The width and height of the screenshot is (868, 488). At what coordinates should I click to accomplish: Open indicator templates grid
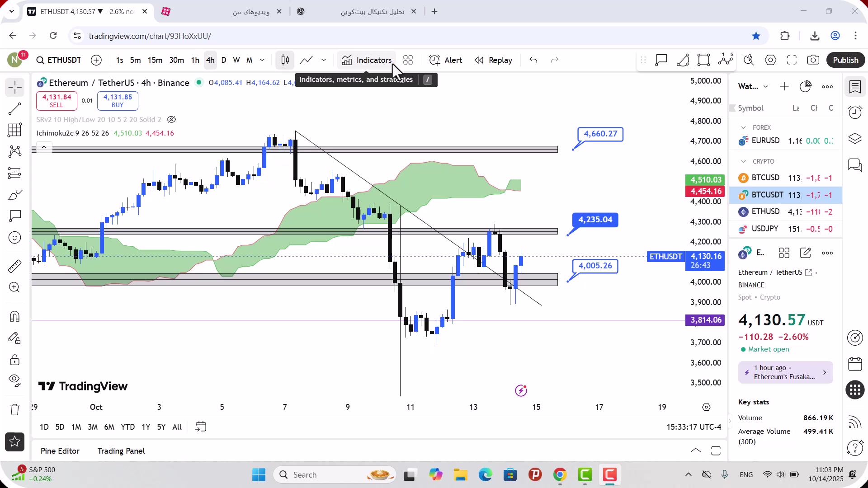(408, 60)
